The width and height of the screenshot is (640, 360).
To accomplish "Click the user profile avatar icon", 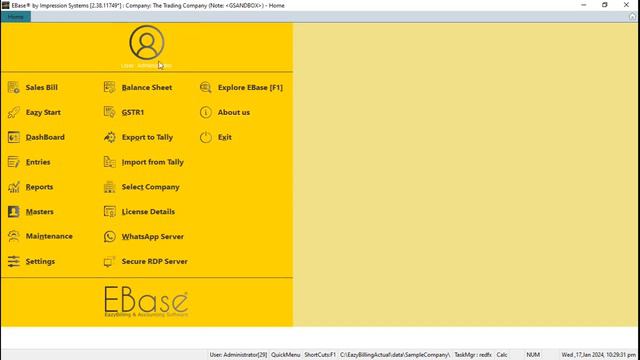I will click(147, 42).
